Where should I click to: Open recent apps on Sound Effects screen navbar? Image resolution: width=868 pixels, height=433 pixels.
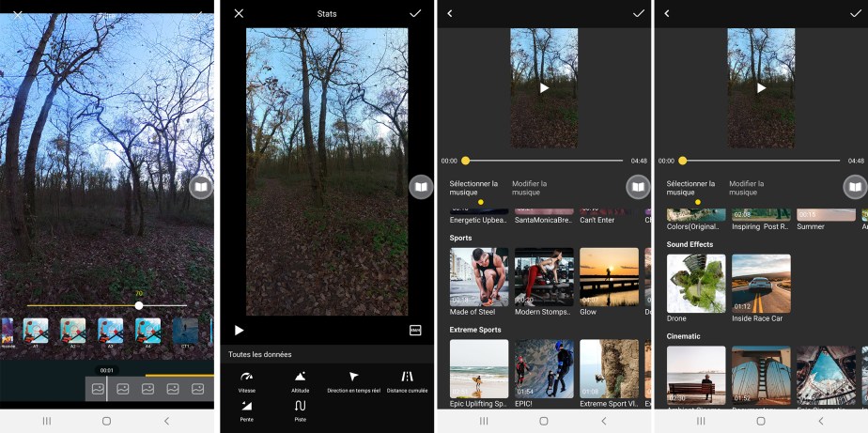click(701, 421)
